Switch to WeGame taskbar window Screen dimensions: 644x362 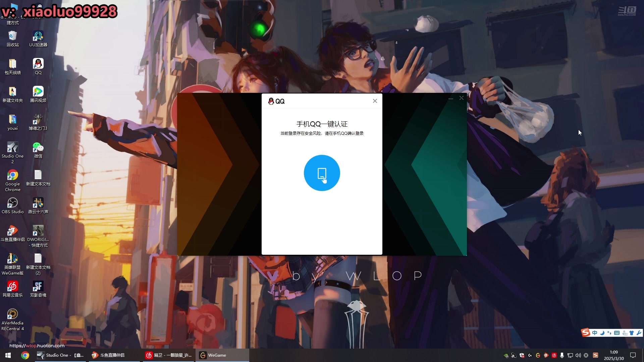[x=223, y=355]
